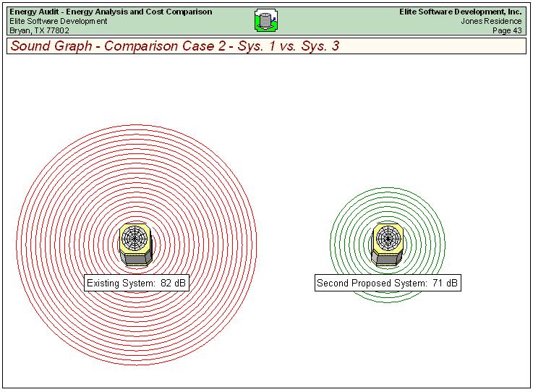Screen dimensions: 533x392
Task: Click the 'Jones Residence' project name
Action: click(x=491, y=22)
